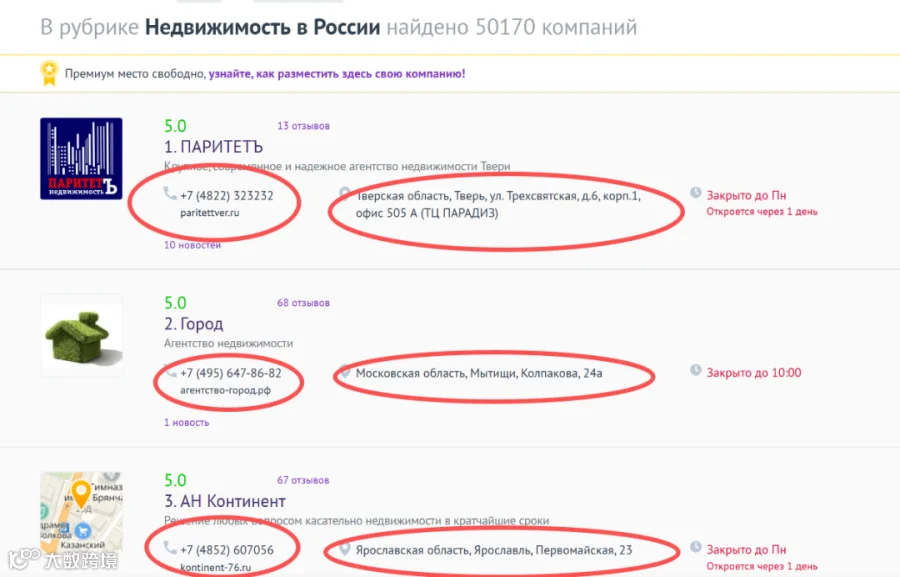Screen dimensions: 900x577
Task: Open АН Континент map thumbnail
Action: [x=81, y=513]
